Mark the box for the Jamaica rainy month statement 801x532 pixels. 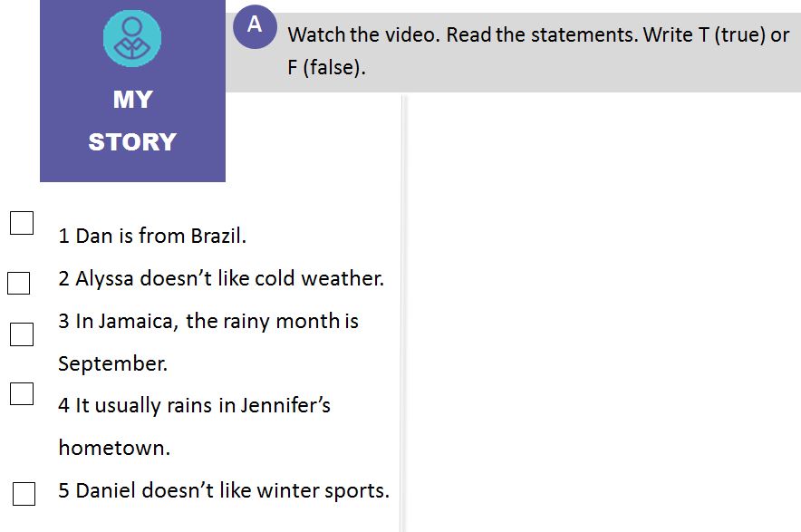[22, 334]
